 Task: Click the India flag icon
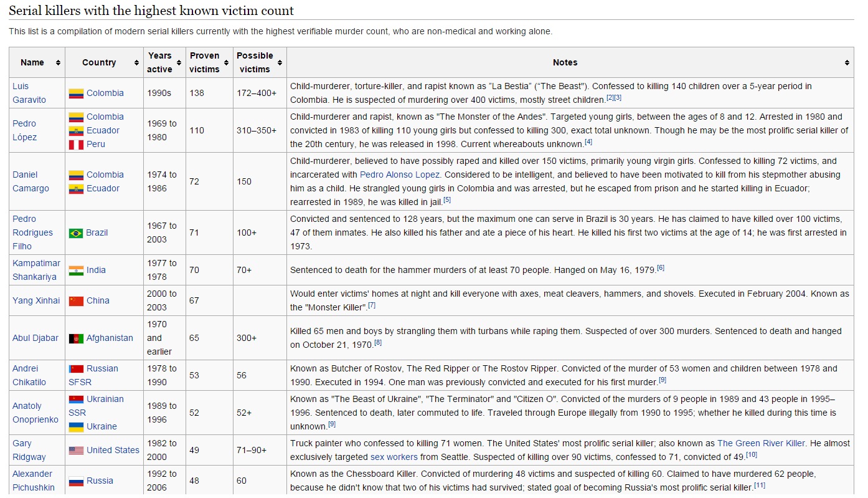coord(76,271)
